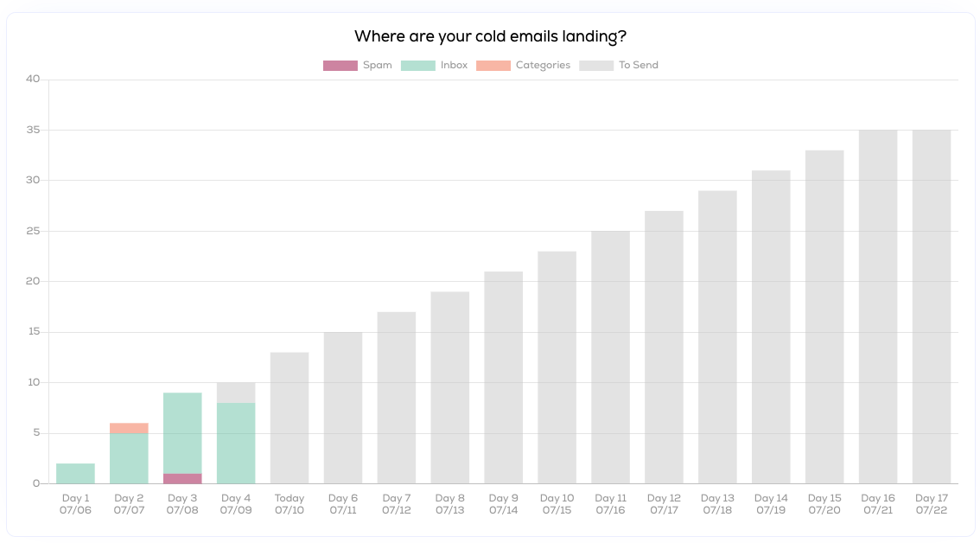Click the Categories legend color swatch
This screenshot has height=543, width=980.
point(493,66)
